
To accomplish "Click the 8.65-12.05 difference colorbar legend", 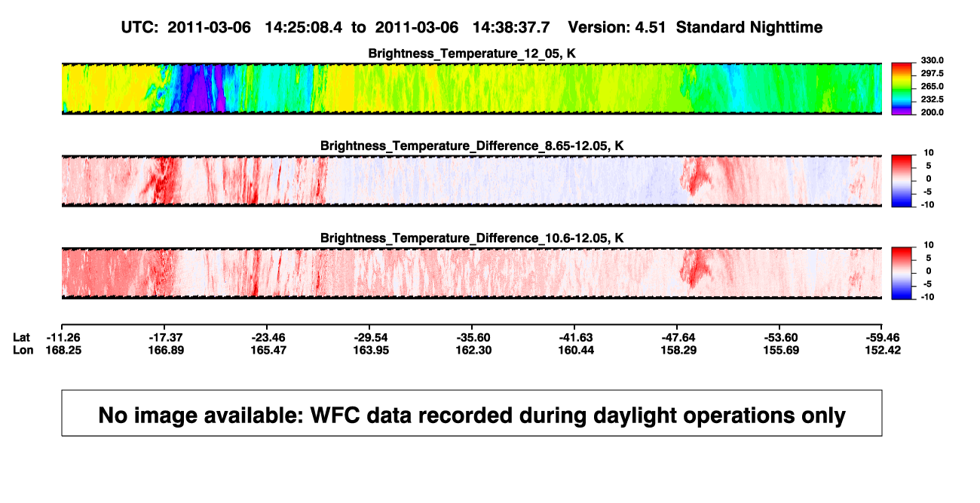I will [902, 180].
